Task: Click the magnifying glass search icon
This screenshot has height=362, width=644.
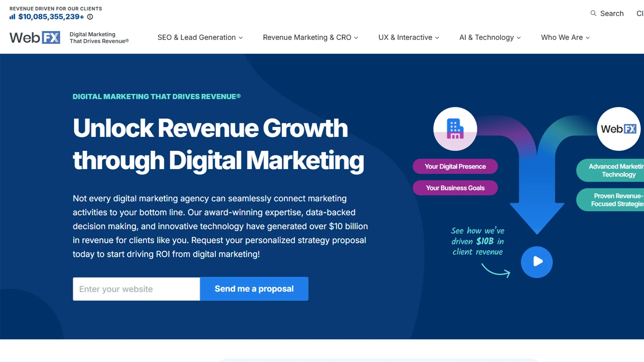Action: (x=593, y=13)
